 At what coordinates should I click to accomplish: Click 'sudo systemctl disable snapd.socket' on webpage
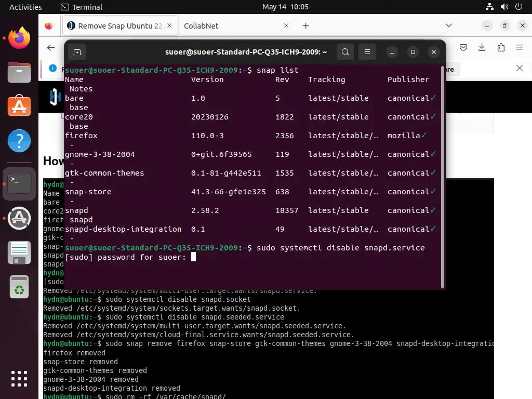pos(178,299)
